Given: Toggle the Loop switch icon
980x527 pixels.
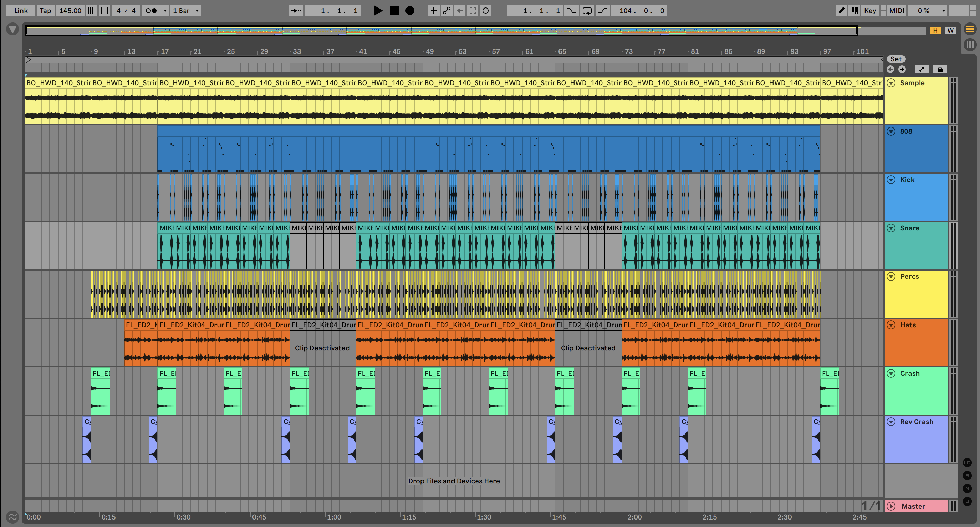Looking at the screenshot, I should coord(587,11).
